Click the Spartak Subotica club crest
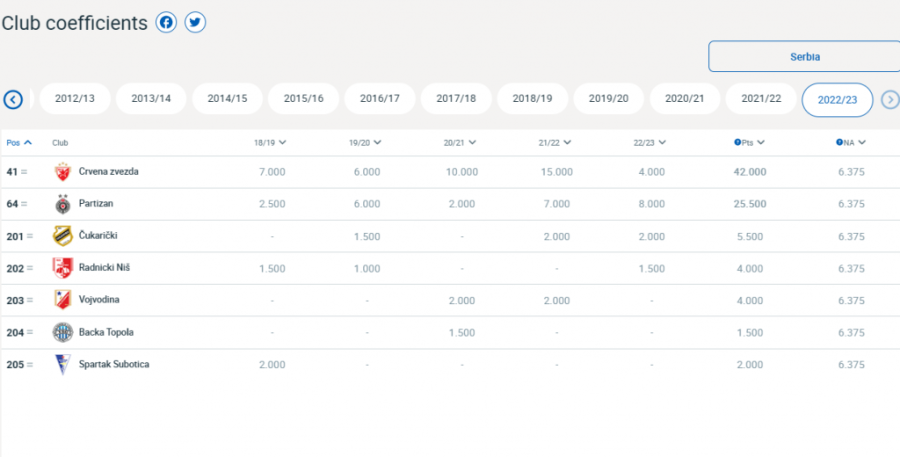Image resolution: width=900 pixels, height=457 pixels. (63, 364)
